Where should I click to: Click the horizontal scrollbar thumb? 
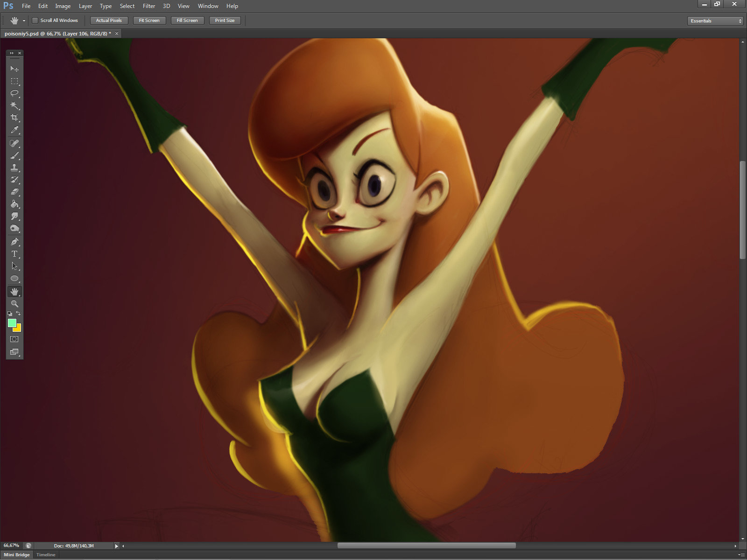tap(426, 546)
